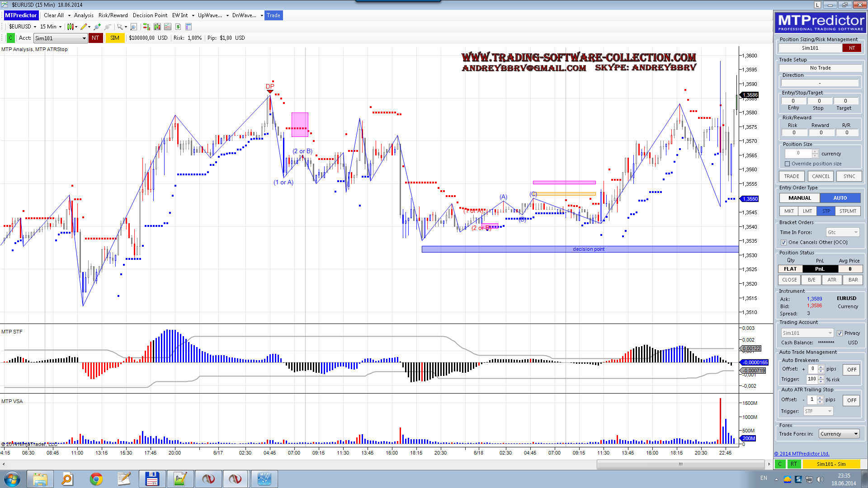
Task: Click the zoom in magnifier icon
Action: click(x=97, y=27)
